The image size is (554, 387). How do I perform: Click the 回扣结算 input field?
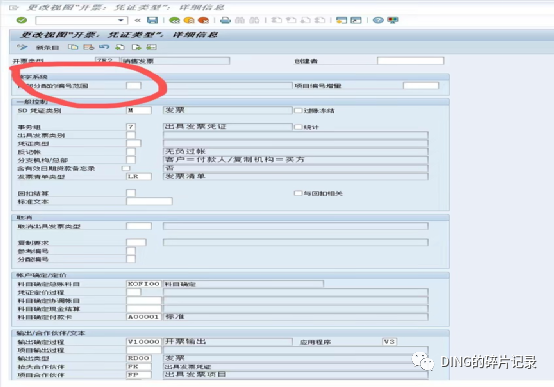point(131,193)
